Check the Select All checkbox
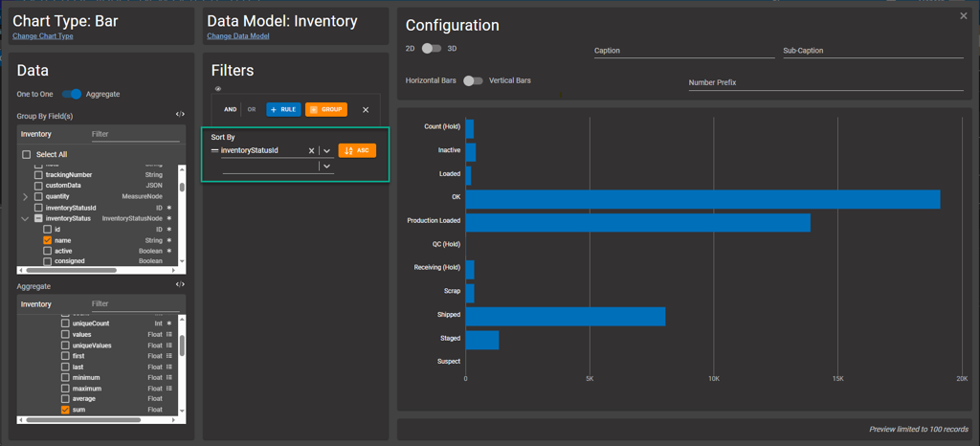This screenshot has height=446, width=980. (27, 154)
